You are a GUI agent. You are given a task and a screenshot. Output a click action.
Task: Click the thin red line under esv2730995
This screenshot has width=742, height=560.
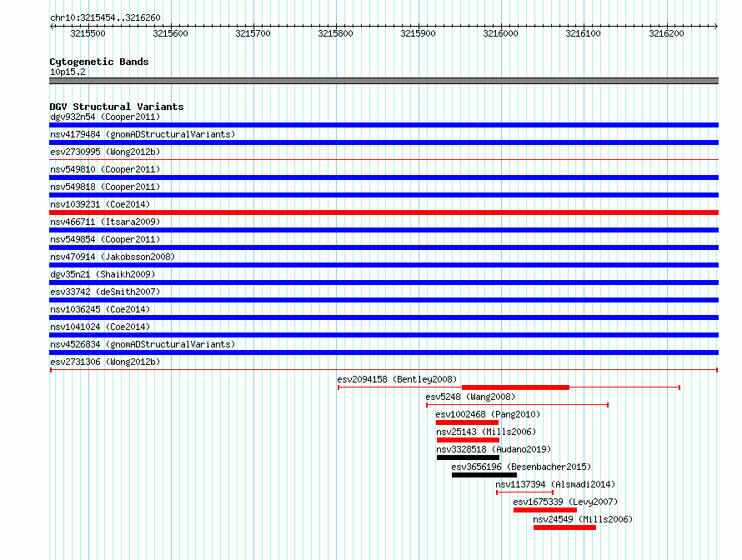[x=384, y=160]
